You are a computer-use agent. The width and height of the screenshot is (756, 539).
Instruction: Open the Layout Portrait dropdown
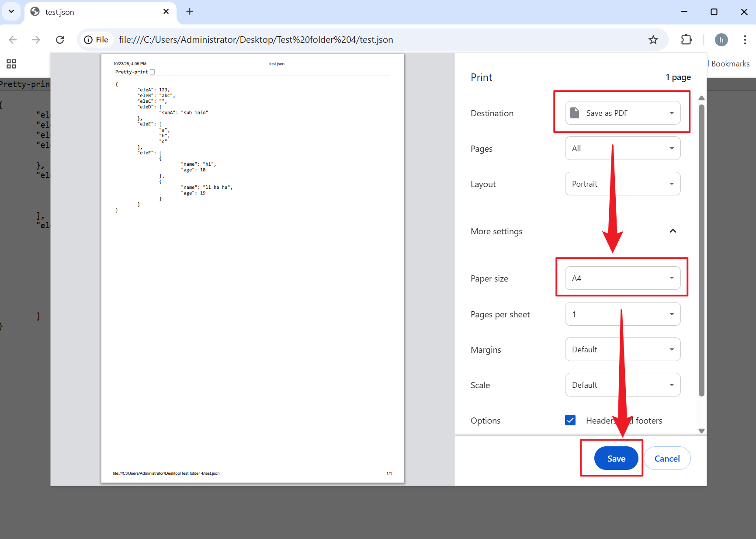pos(622,184)
